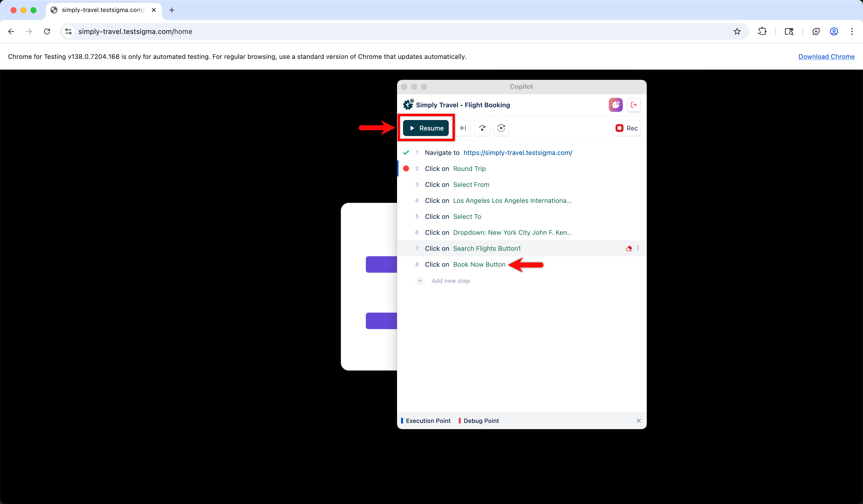Select step 4 Los Angeles International element
This screenshot has height=504, width=863.
click(512, 201)
